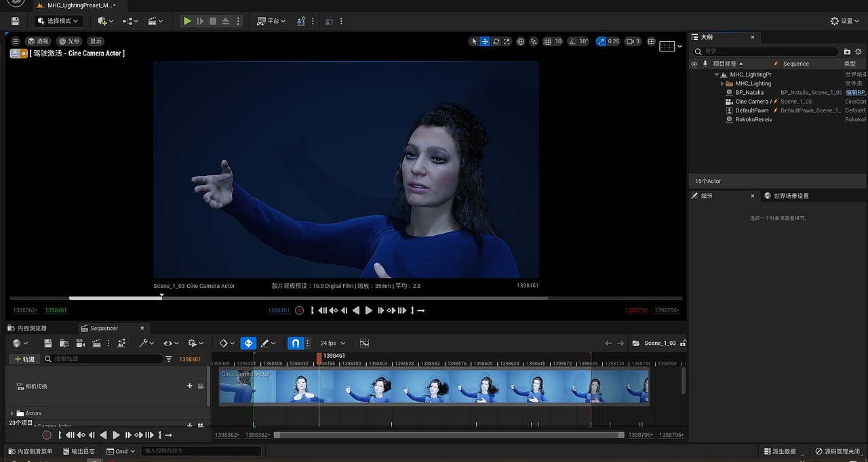Screen dimensions: 868x462
Task: Open Sequencer wrench actions dropdown
Action: [146, 343]
